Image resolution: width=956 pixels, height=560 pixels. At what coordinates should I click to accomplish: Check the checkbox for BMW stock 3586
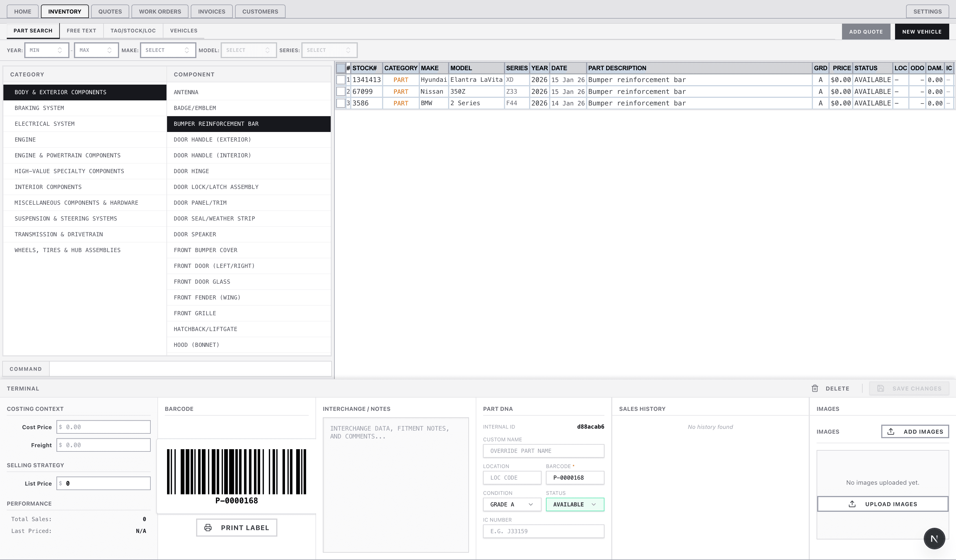tap(341, 103)
